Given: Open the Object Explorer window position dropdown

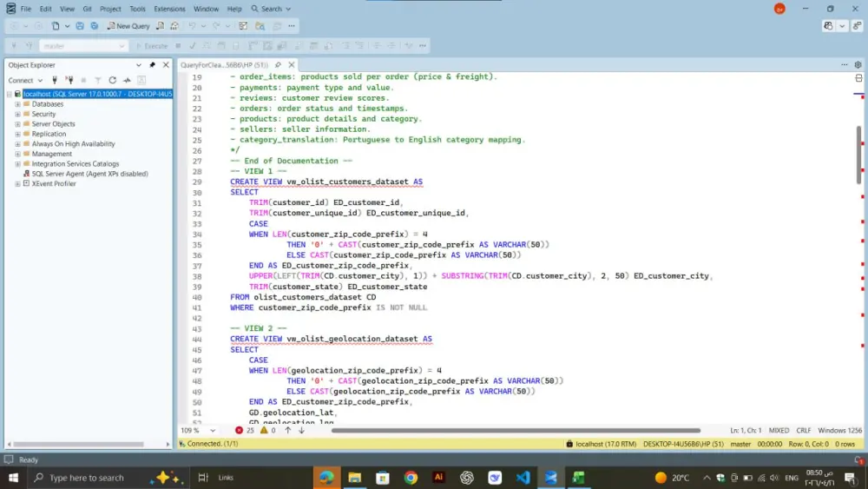Looking at the screenshot, I should click(138, 65).
